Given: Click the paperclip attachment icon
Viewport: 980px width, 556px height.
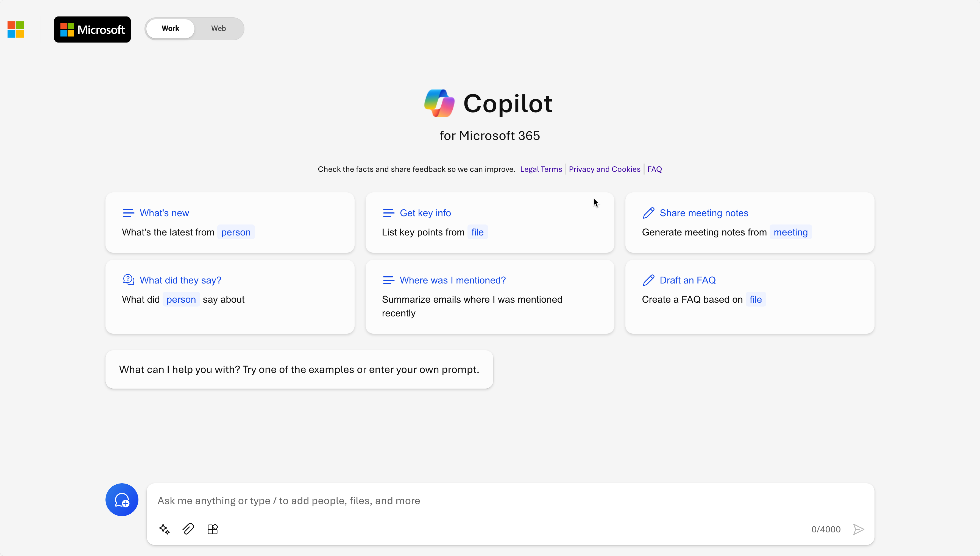Looking at the screenshot, I should tap(188, 529).
